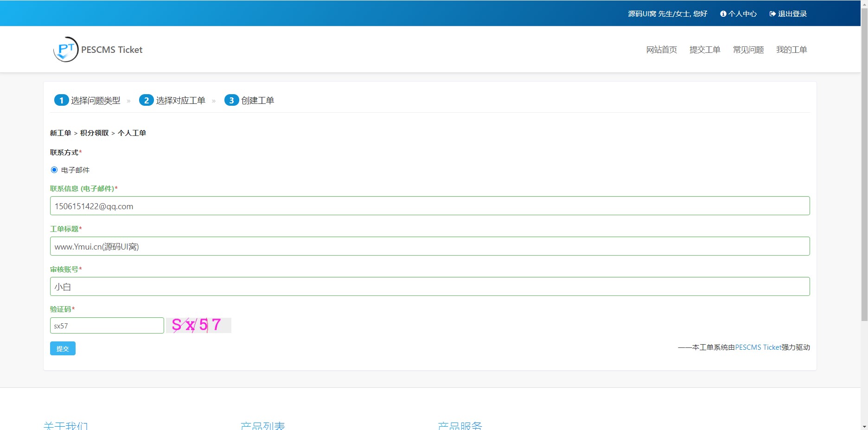868x430 pixels.
Task: Click the 选择问题类型 step label
Action: 96,100
